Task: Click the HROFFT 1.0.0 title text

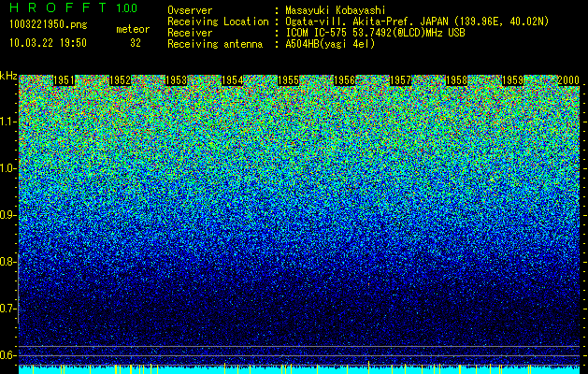Action: (74, 7)
